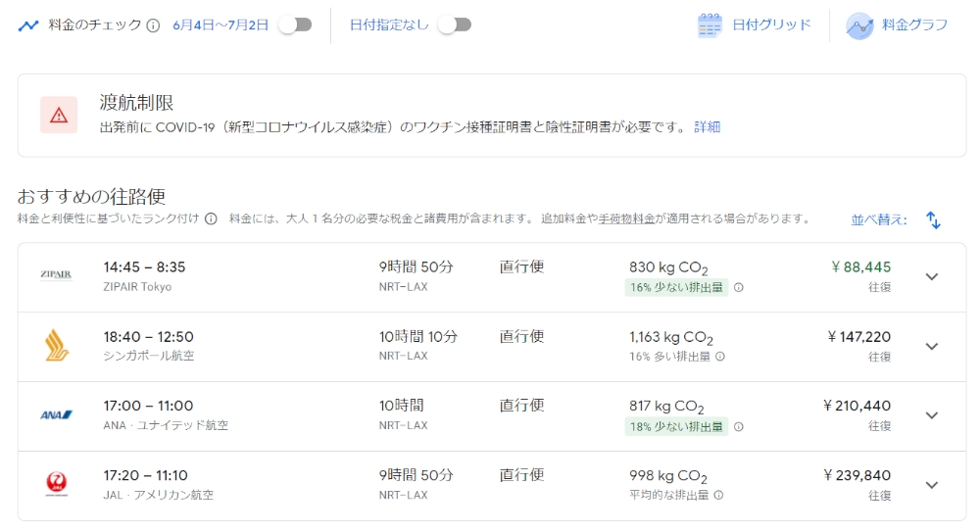Viewport: 980px width, 532px height.
Task: Expand the JAL flight details chevron
Action: tap(931, 485)
